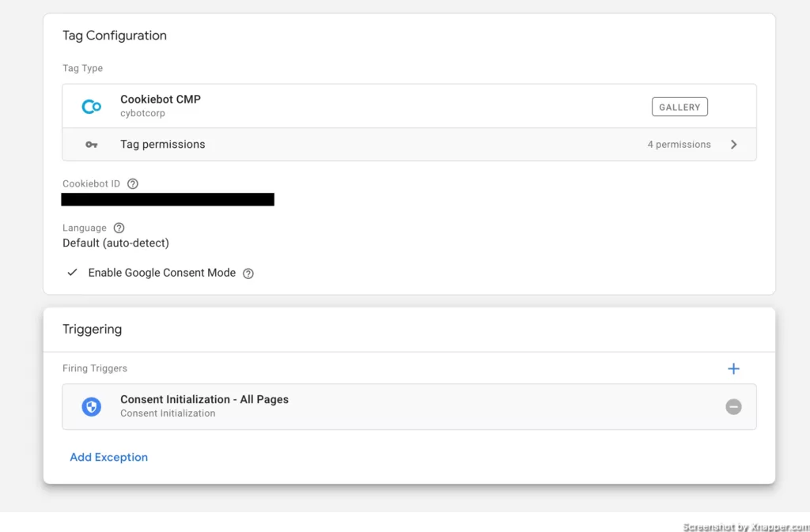The width and height of the screenshot is (810, 532).
Task: Open the Tag permissions row label
Action: point(163,145)
